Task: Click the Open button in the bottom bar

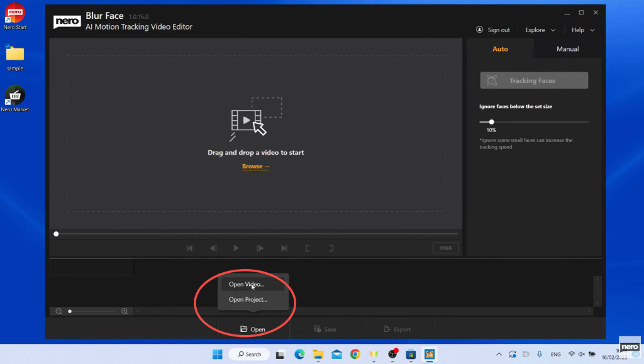Action: [x=253, y=329]
